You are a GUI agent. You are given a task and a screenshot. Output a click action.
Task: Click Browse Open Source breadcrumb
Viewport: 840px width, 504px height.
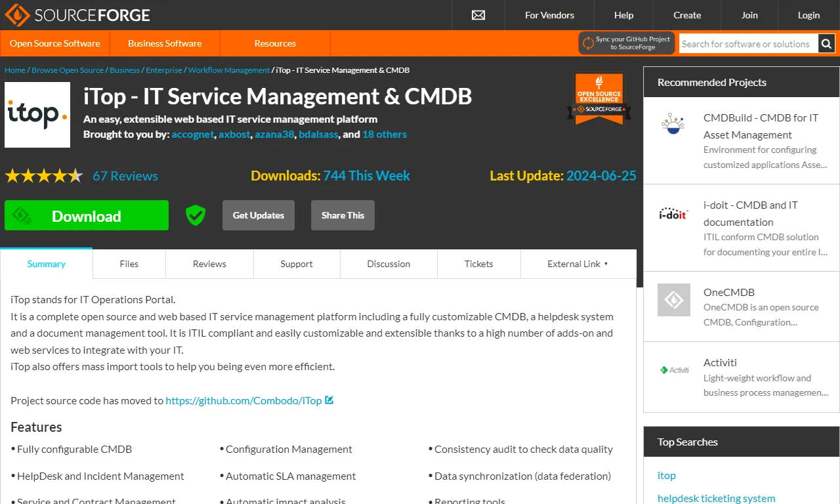[x=68, y=70]
